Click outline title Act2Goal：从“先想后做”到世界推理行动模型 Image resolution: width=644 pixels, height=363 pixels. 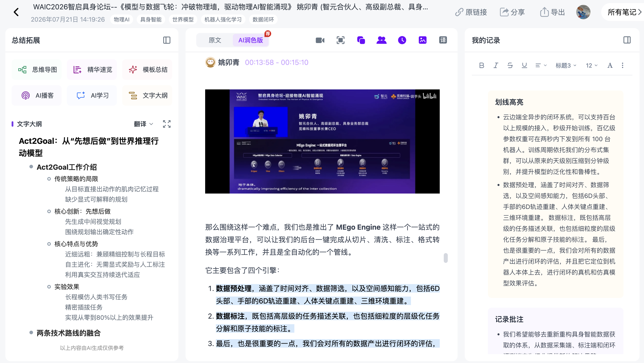coord(89,147)
